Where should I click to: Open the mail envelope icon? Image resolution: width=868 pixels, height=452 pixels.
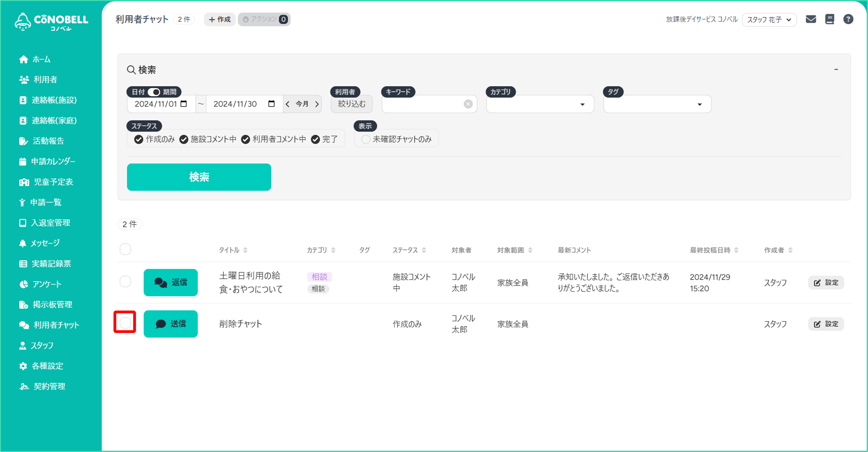click(810, 19)
